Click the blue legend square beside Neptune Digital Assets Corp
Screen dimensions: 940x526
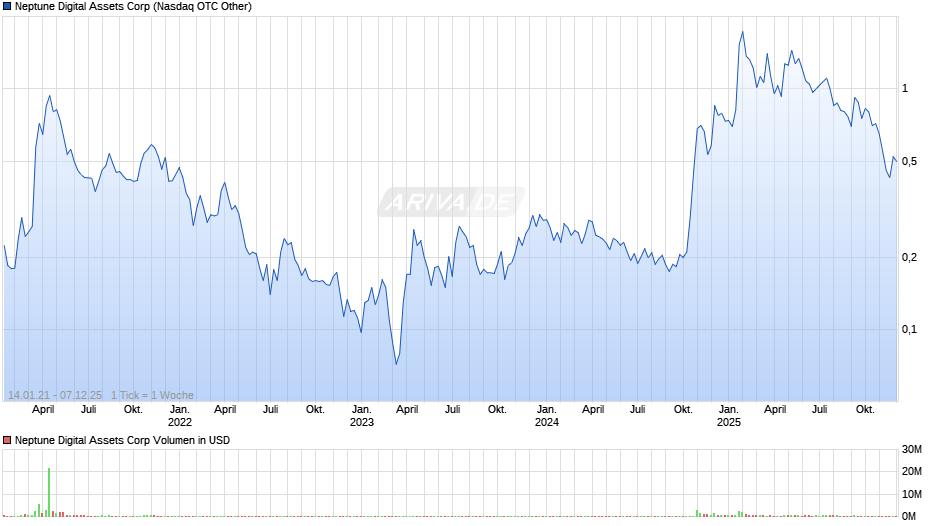pyautogui.click(x=7, y=7)
